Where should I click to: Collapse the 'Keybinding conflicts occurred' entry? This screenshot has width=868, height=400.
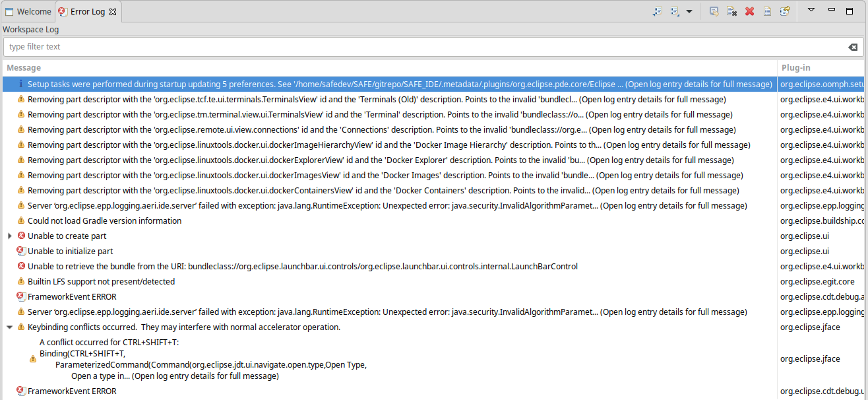coord(9,327)
